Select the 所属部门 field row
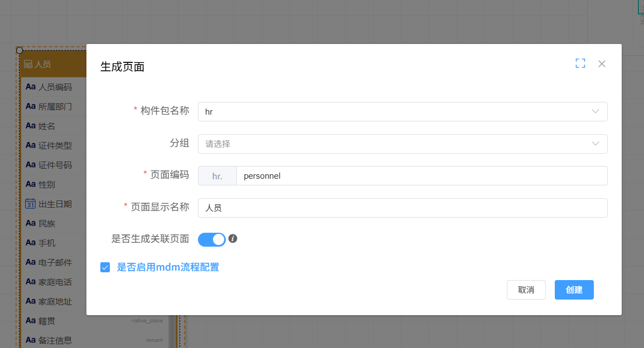The width and height of the screenshot is (644, 348). 54,106
